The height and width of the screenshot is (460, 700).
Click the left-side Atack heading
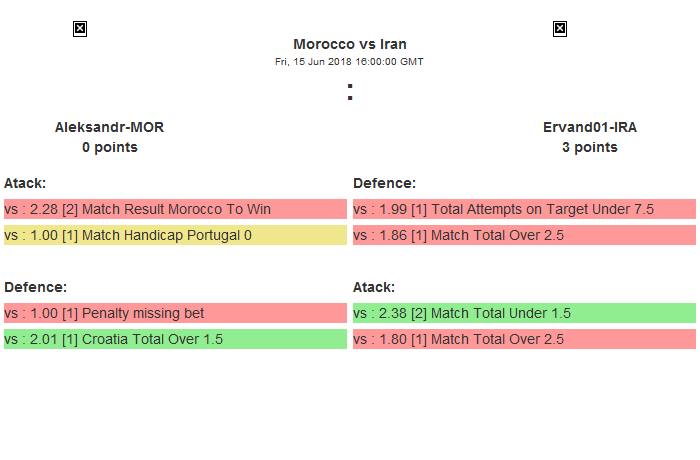[25, 183]
